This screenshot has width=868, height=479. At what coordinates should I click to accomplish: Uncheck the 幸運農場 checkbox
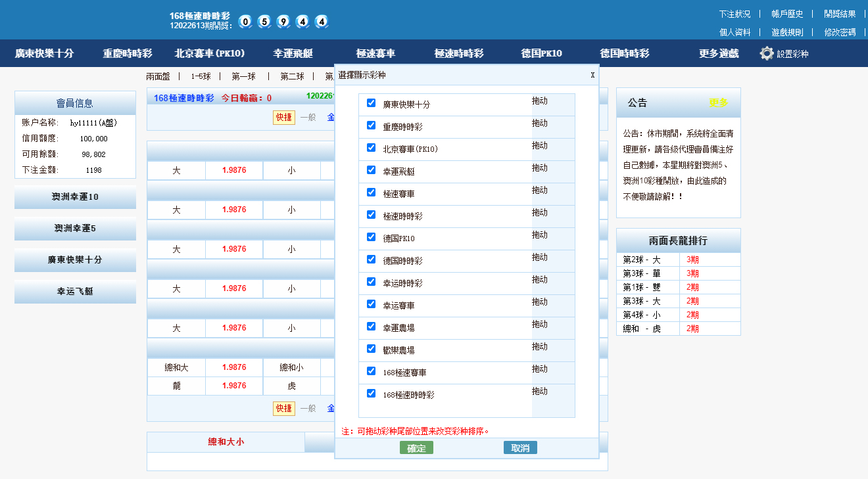(x=371, y=327)
